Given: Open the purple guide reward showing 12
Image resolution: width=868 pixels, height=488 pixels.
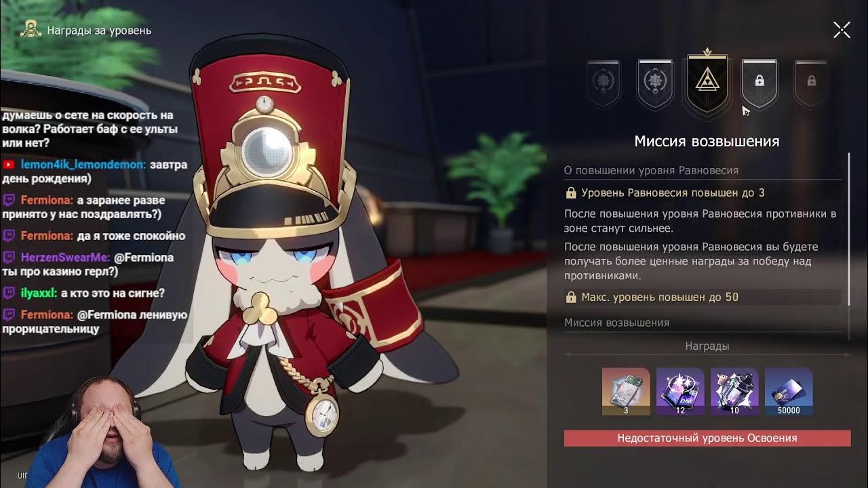Looking at the screenshot, I should (x=680, y=391).
